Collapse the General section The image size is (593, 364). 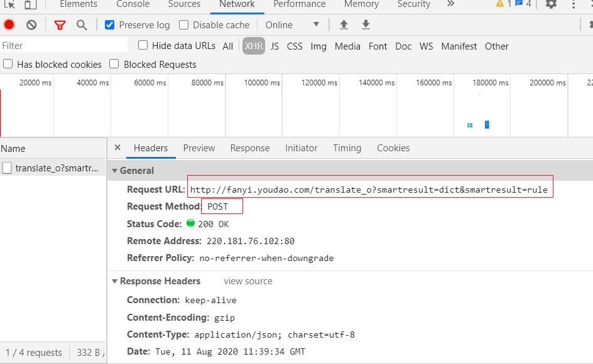[x=115, y=171]
